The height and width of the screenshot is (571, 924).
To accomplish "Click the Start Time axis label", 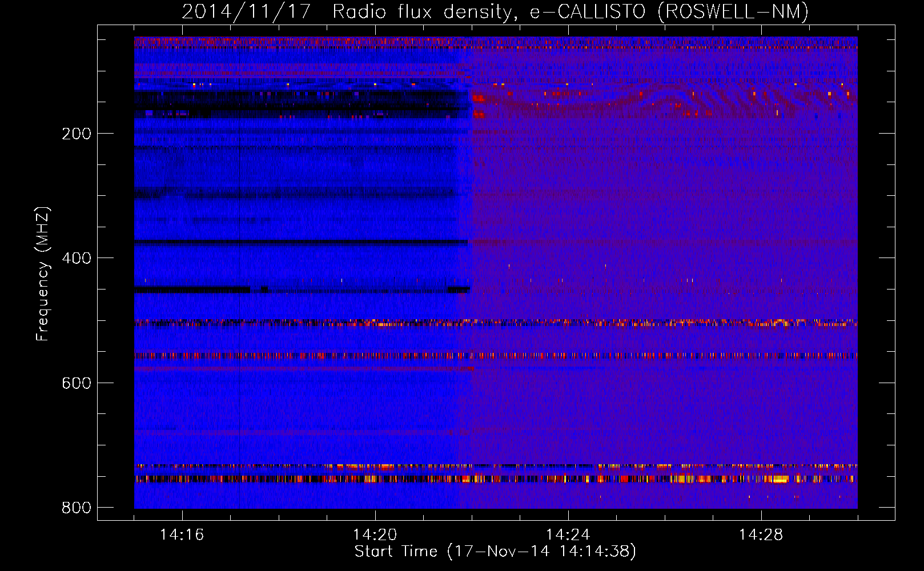I will coord(495,552).
